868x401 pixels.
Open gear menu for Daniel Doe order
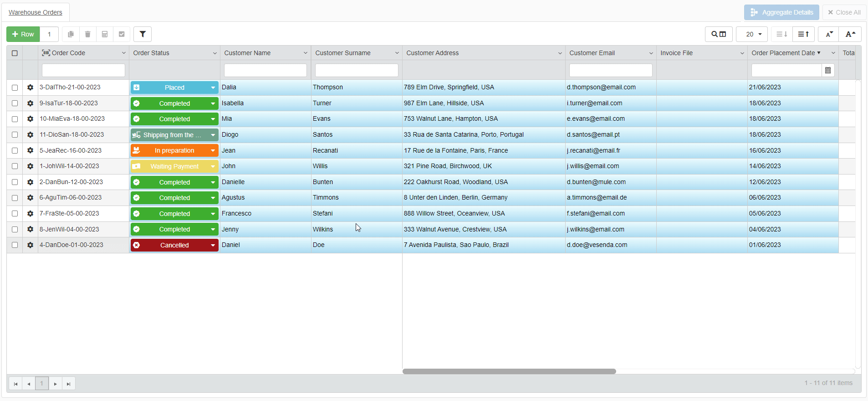coord(30,245)
